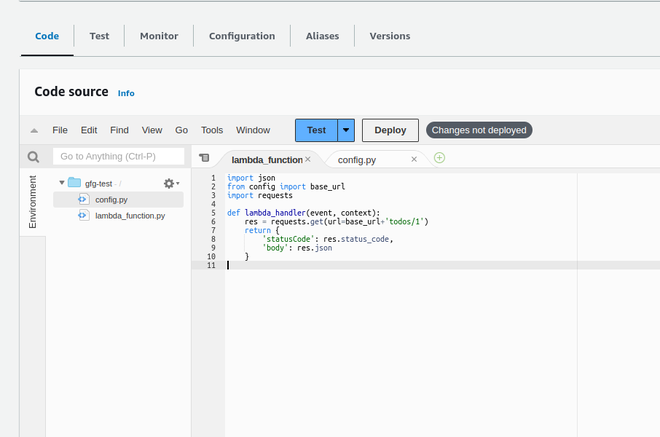Expand the Test button dropdown arrow
660x437 pixels.
click(x=346, y=130)
